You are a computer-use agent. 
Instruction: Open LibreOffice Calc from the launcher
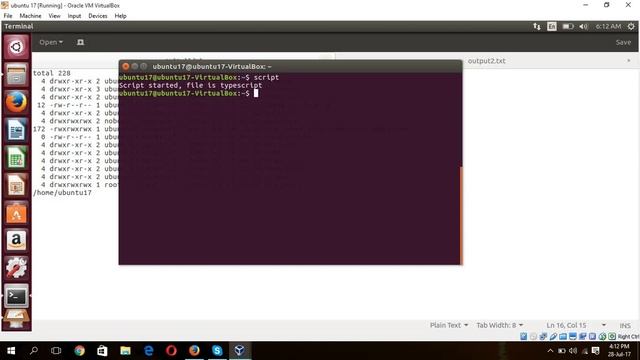[x=16, y=158]
